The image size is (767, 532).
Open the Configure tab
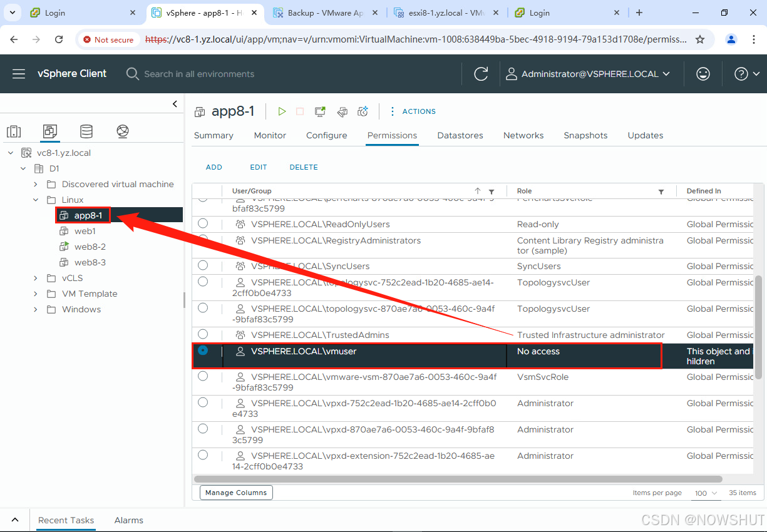coord(327,135)
